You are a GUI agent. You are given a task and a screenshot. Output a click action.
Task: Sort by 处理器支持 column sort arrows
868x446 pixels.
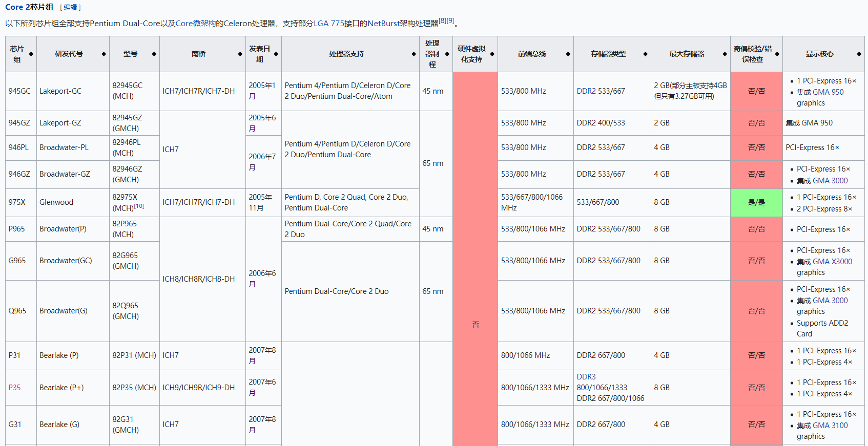(x=414, y=54)
